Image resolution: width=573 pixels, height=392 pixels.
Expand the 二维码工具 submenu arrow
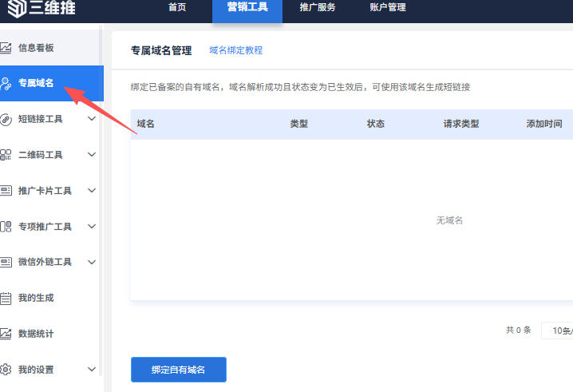[92, 155]
